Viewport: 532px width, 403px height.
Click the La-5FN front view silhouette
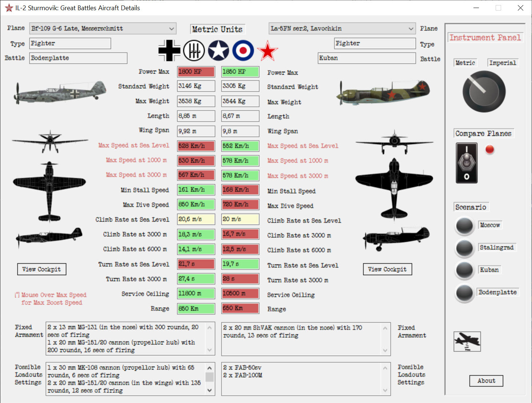pyautogui.click(x=394, y=142)
